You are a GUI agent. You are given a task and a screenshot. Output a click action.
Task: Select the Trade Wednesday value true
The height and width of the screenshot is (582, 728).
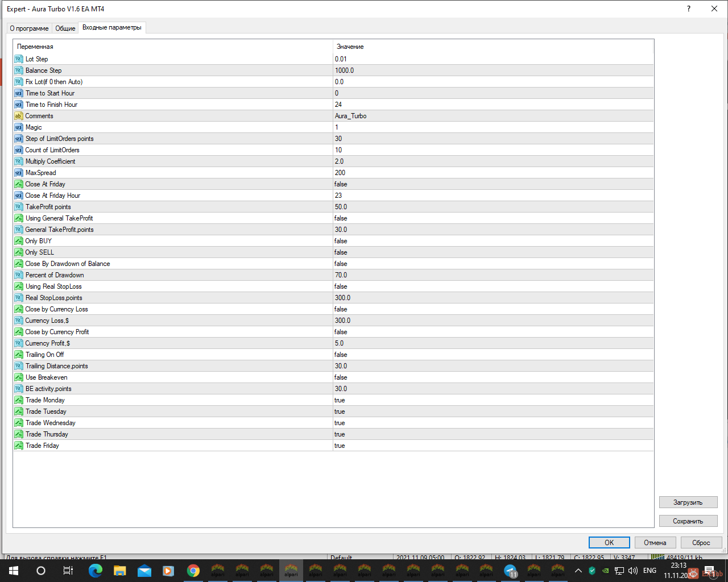[340, 423]
